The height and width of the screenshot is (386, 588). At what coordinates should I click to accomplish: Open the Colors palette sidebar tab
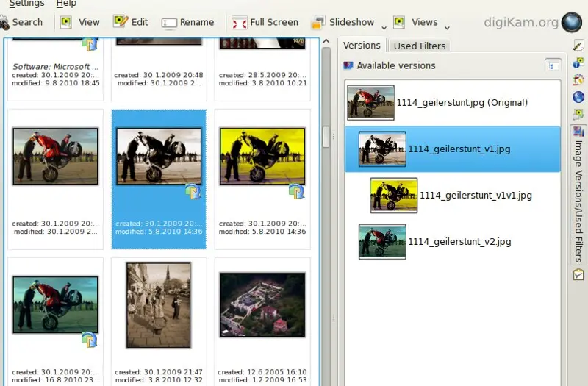click(578, 79)
